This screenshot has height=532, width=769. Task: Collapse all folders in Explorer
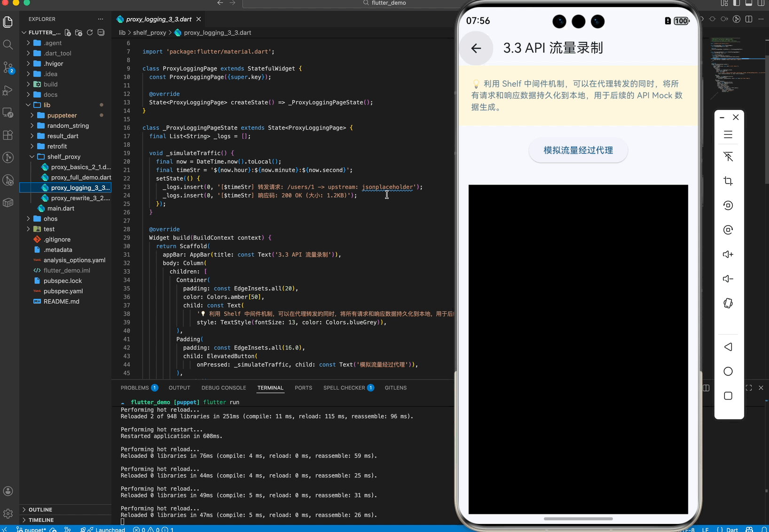pyautogui.click(x=101, y=32)
